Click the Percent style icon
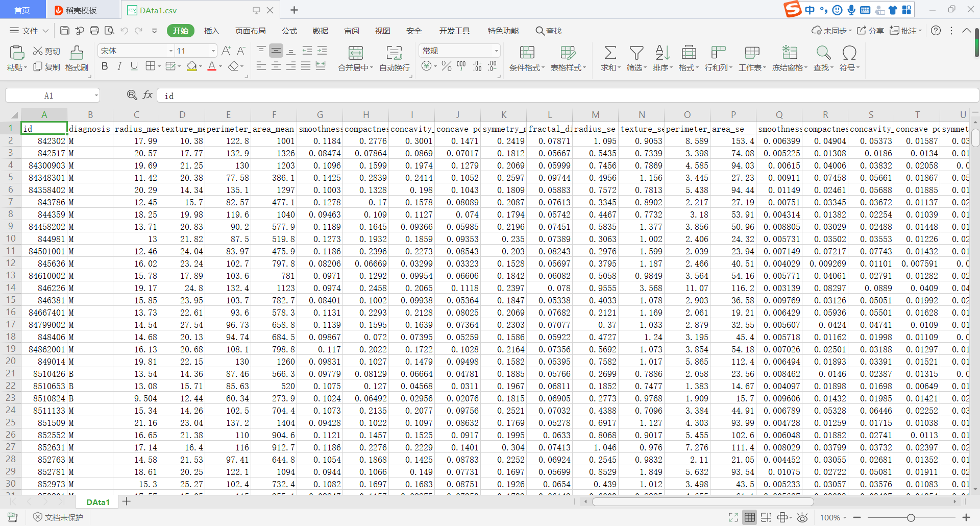The height and width of the screenshot is (526, 980). click(x=447, y=66)
